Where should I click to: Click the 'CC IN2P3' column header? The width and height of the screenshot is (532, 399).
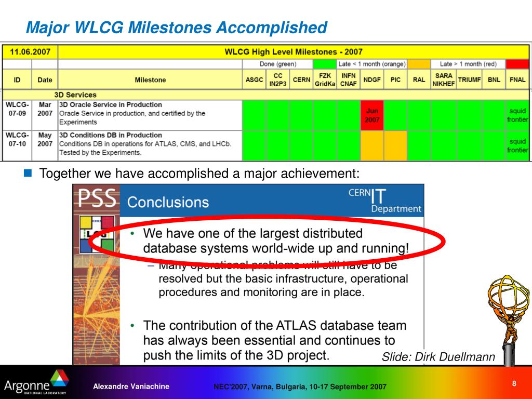pyautogui.click(x=277, y=79)
